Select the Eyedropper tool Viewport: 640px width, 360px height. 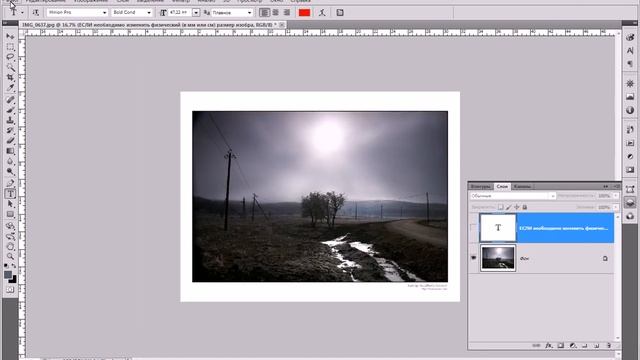(10, 88)
